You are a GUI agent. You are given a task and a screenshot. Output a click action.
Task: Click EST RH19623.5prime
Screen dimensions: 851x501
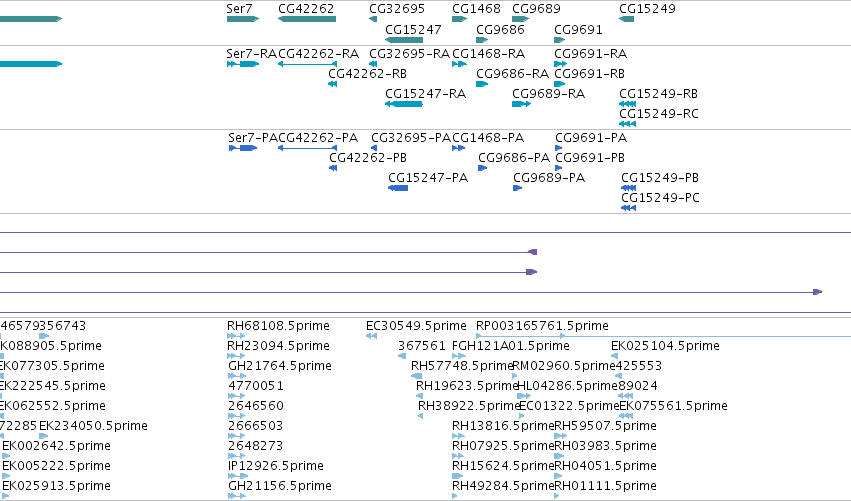tap(467, 386)
